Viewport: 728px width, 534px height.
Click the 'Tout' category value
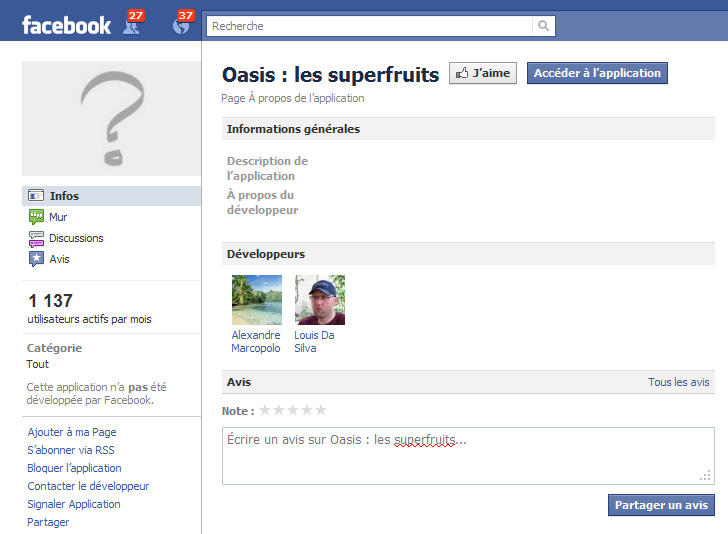pyautogui.click(x=38, y=364)
